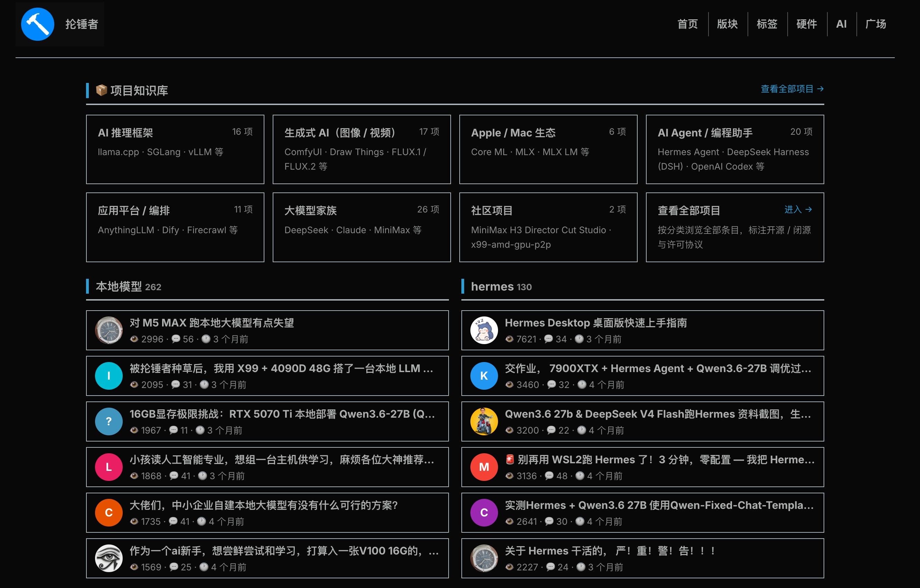Viewport: 920px width, 588px height.
Task: Open the 大模型家族 card
Action: 362,227
